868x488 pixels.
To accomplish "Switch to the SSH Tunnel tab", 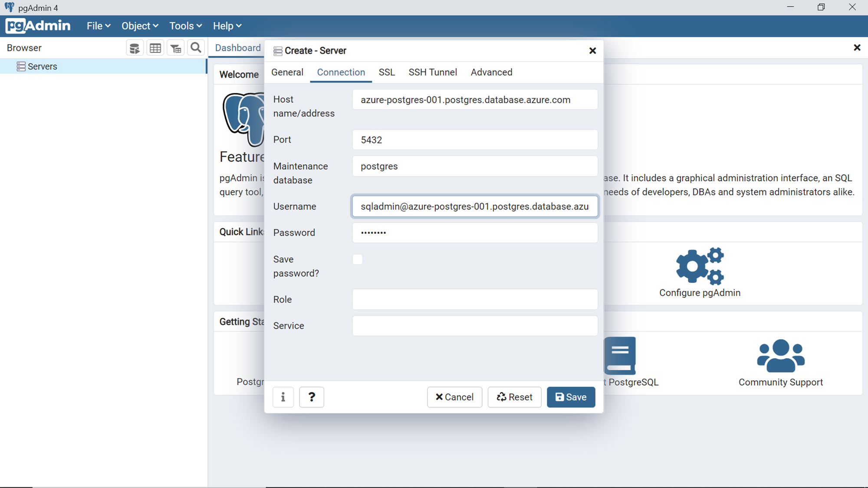I will (432, 72).
